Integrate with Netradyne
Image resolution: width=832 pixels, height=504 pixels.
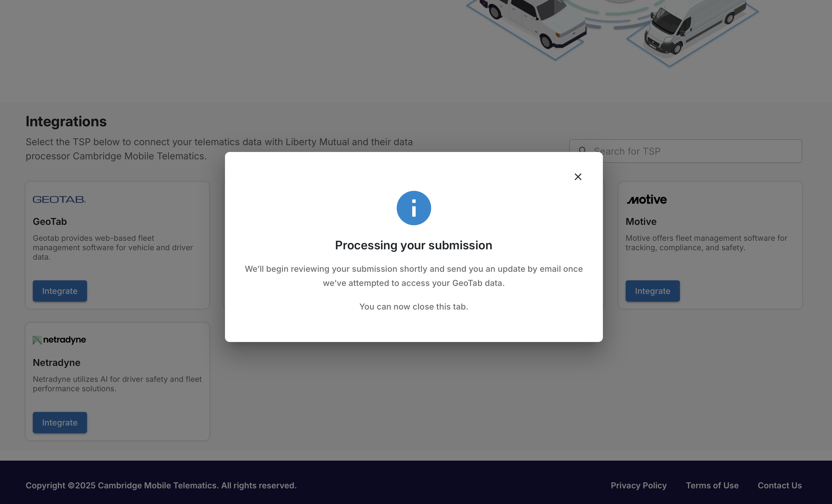[60, 423]
